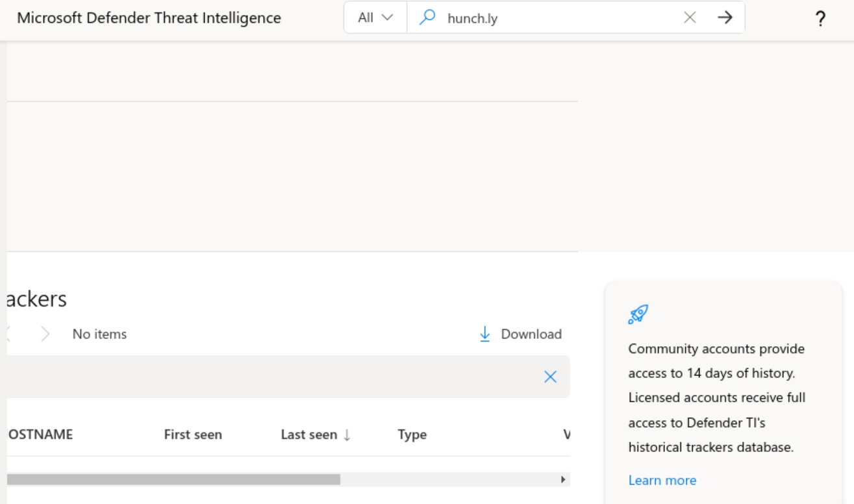Dismiss the filter bar with the blue X
Image resolution: width=854 pixels, height=504 pixels.
point(550,377)
